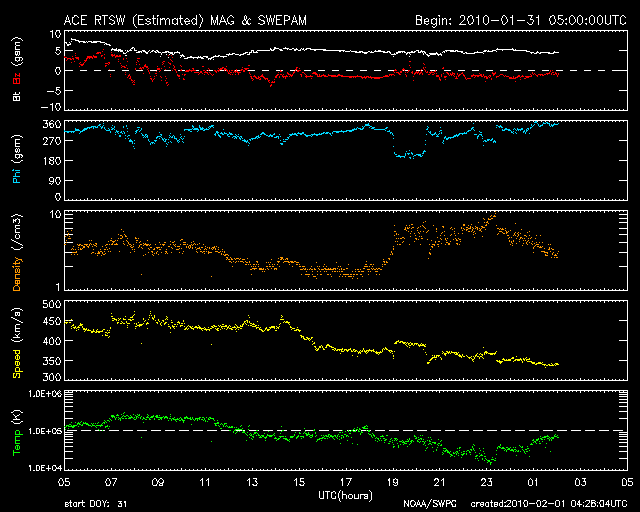Click the '21' hour label on x-axis
The height and width of the screenshot is (512, 640).
[x=440, y=482]
